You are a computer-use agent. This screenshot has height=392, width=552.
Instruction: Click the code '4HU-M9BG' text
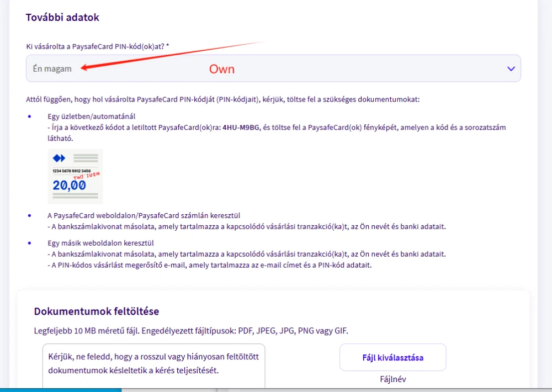coord(242,128)
